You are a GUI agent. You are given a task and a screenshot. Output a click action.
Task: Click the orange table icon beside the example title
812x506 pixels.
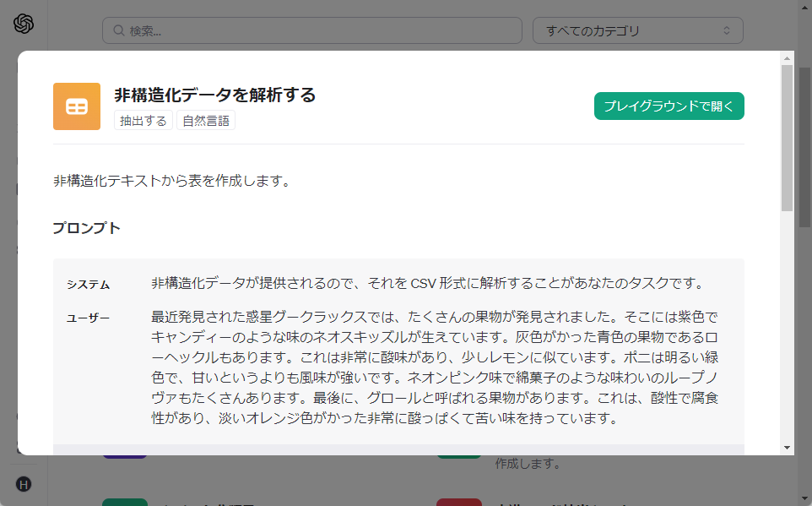77,106
